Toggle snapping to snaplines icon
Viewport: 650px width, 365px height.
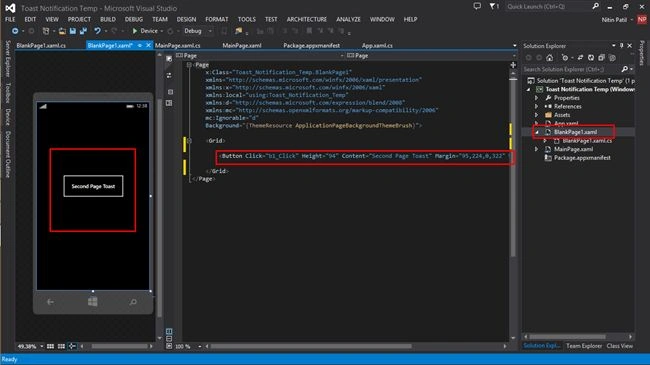tap(72, 346)
